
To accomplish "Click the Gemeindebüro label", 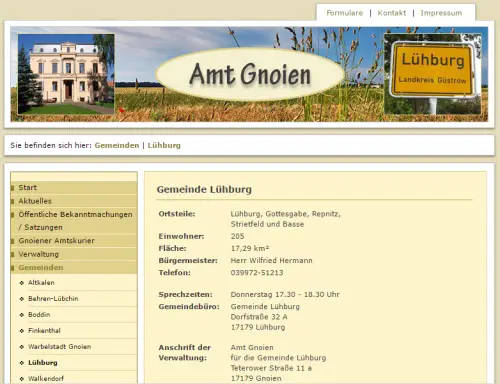I will click(189, 307).
